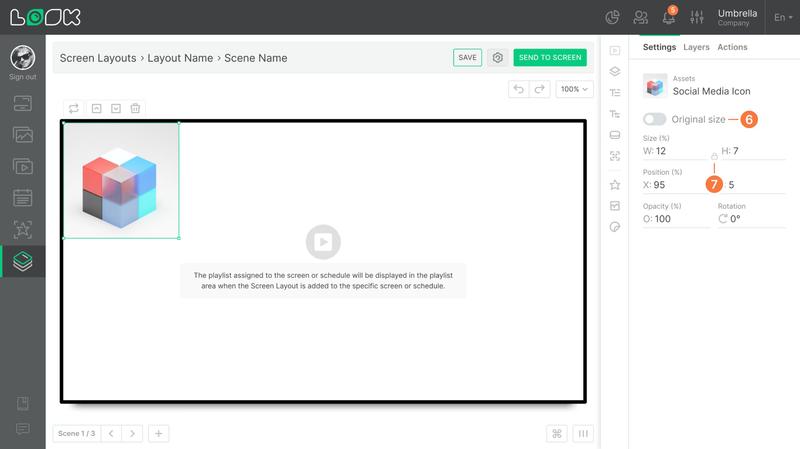800x449 pixels.
Task: Click the Rotation degrees field
Action: click(752, 219)
